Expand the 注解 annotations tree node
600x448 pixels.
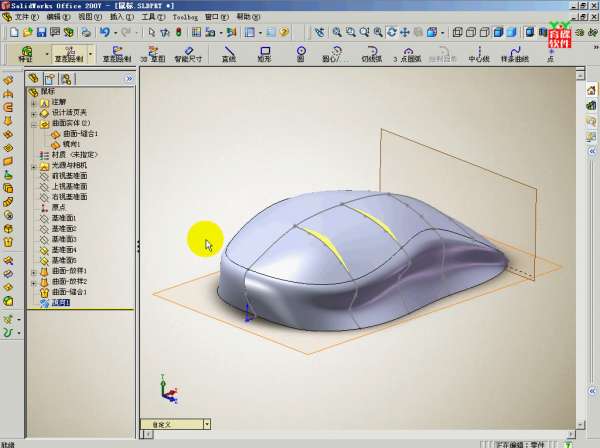coord(33,102)
